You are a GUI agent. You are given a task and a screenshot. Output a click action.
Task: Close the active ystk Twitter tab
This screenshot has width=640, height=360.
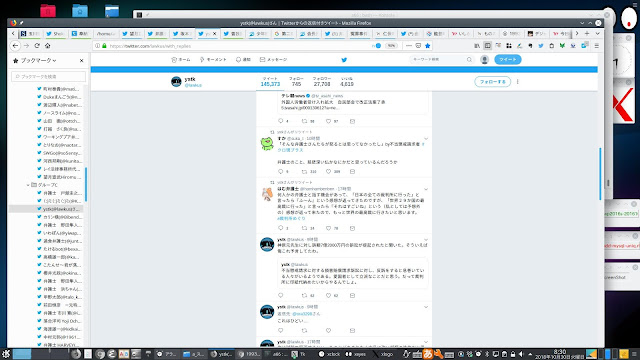point(215,33)
